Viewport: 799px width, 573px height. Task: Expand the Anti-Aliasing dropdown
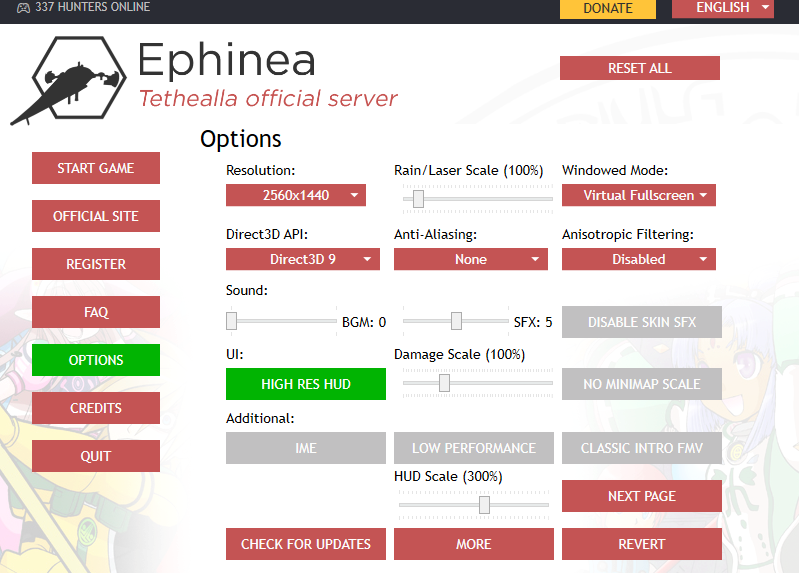coord(471,259)
